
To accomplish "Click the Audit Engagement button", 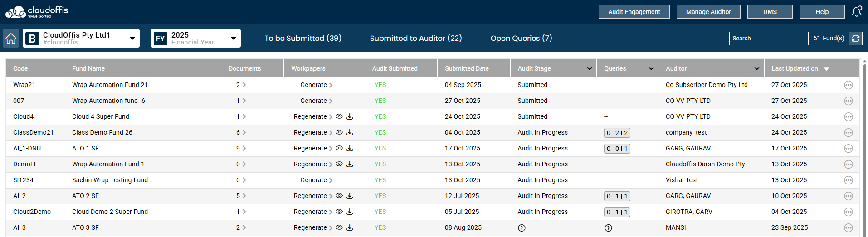I will click(x=634, y=12).
